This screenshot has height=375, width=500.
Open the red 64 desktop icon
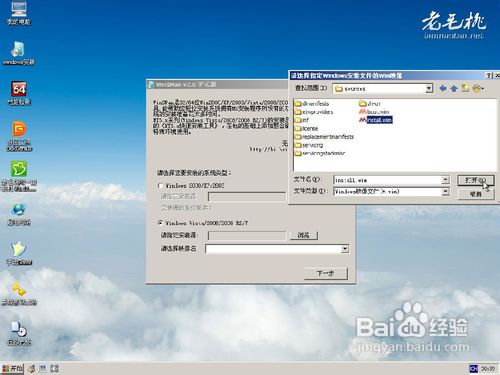(x=19, y=93)
